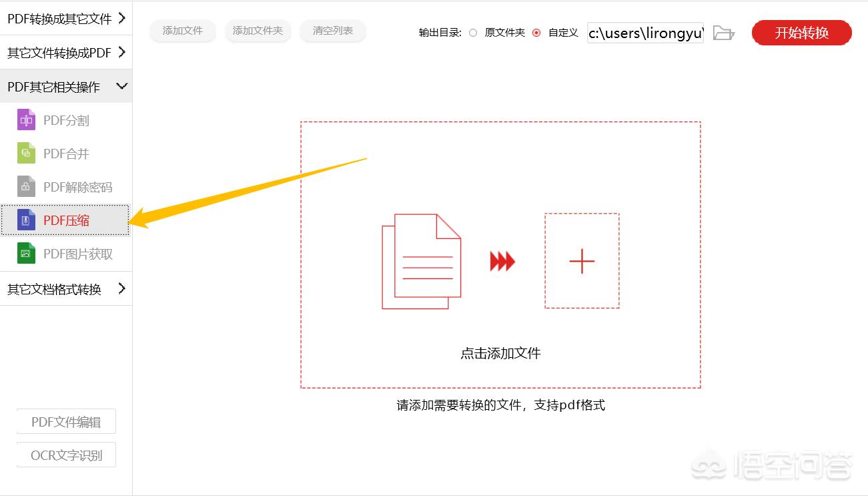Click the output directory path input field

coord(644,33)
